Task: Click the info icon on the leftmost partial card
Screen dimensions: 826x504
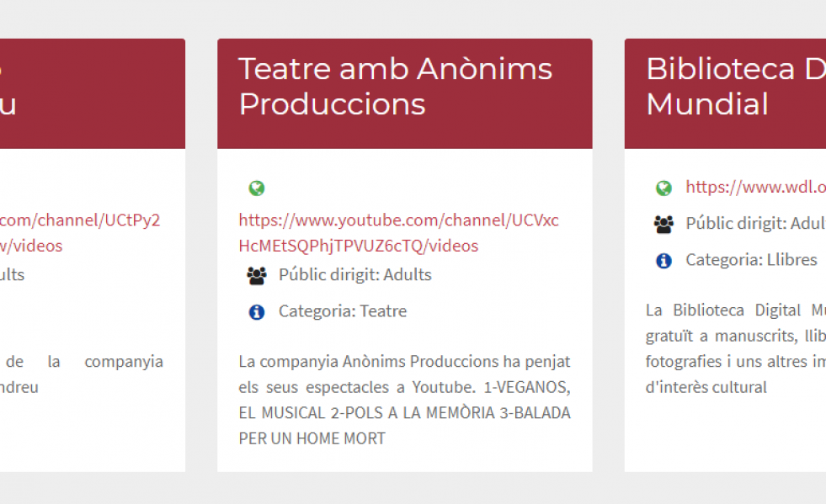Action: tap(2, 311)
